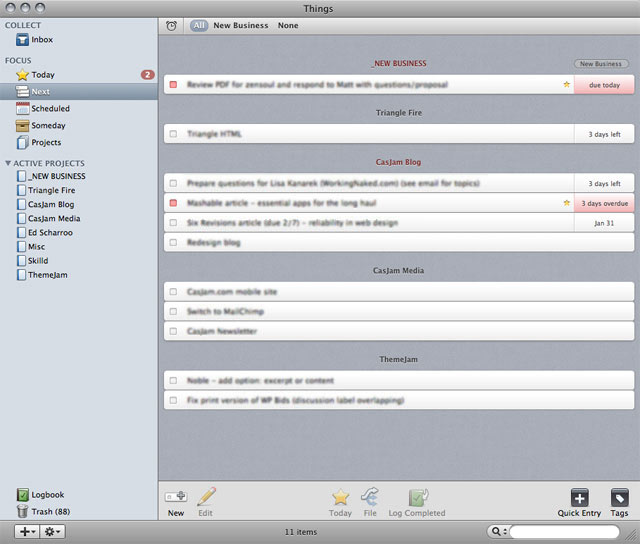Viewport: 640px width, 544px height.
Task: Open the plus add dropdown at bottom-left
Action: [x=27, y=532]
